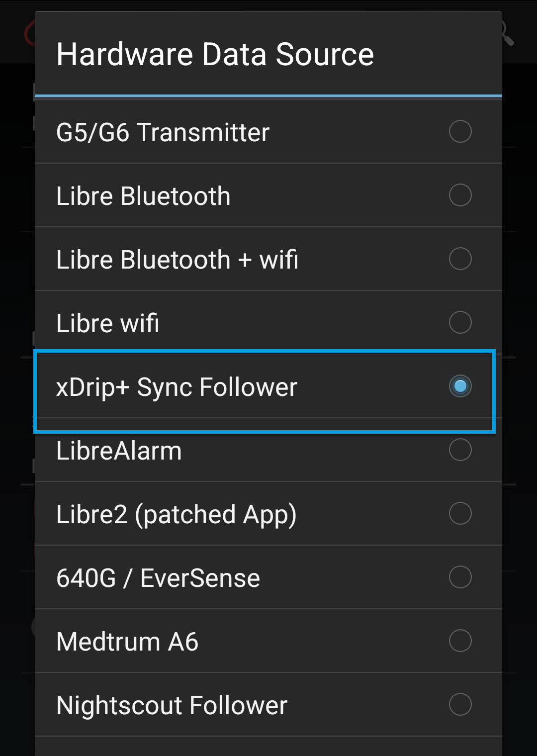This screenshot has width=537, height=756.
Task: Select the 640G / EverSense option
Action: [x=459, y=577]
